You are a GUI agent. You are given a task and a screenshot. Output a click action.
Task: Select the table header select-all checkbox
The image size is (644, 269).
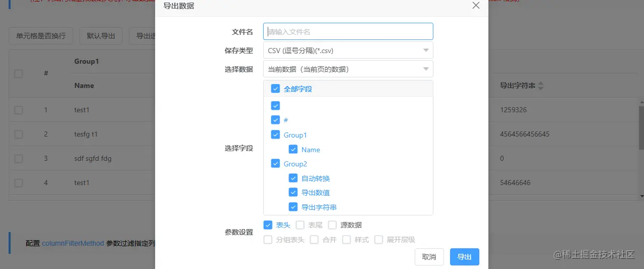[19, 74]
